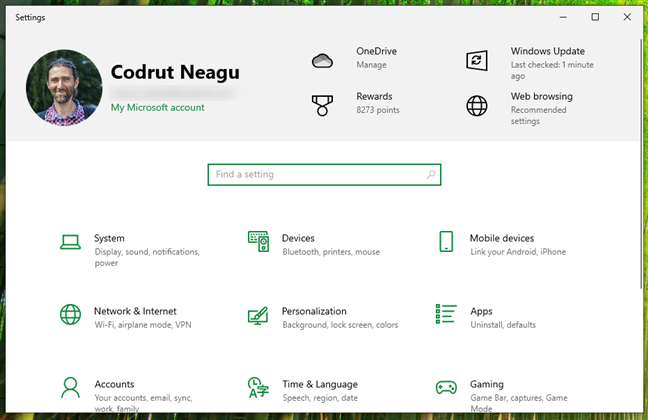This screenshot has width=648, height=420.
Task: Click the user profile picture
Action: pyautogui.click(x=64, y=88)
